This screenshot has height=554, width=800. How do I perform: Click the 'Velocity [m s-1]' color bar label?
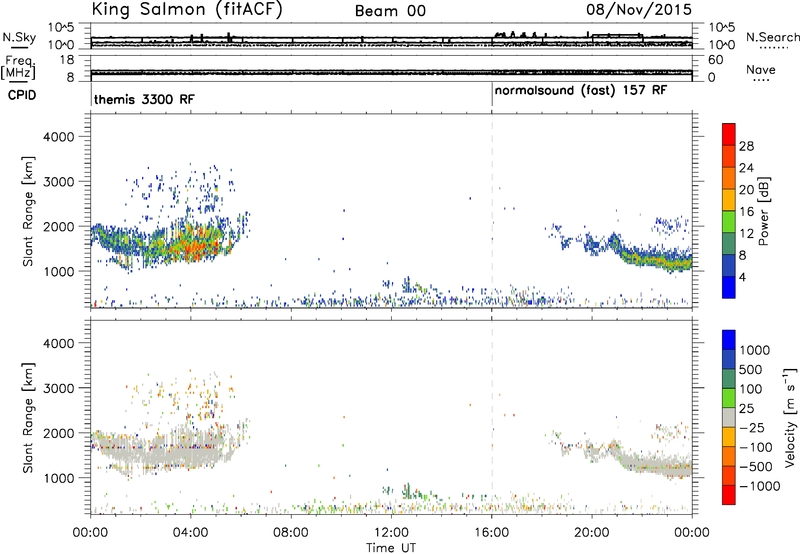pos(791,417)
